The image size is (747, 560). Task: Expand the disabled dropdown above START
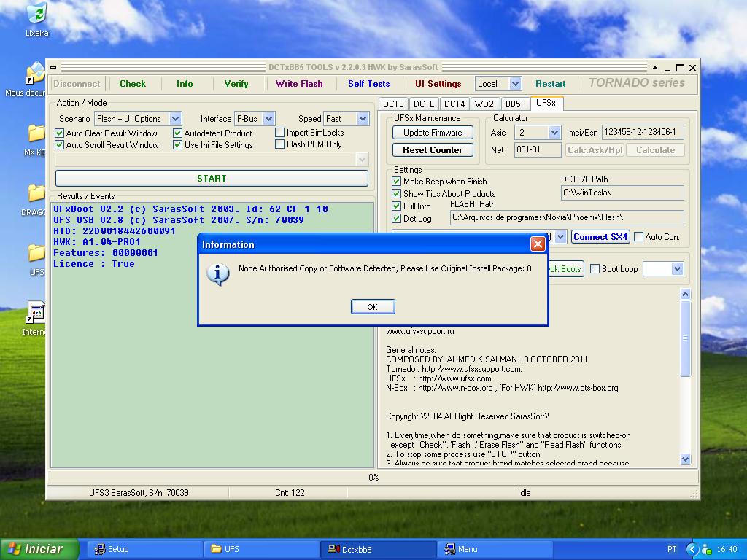point(362,159)
